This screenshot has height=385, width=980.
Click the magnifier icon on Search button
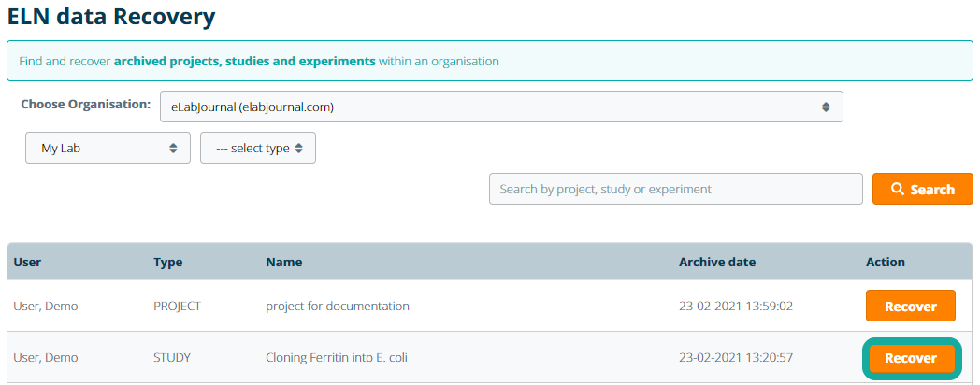pyautogui.click(x=898, y=189)
